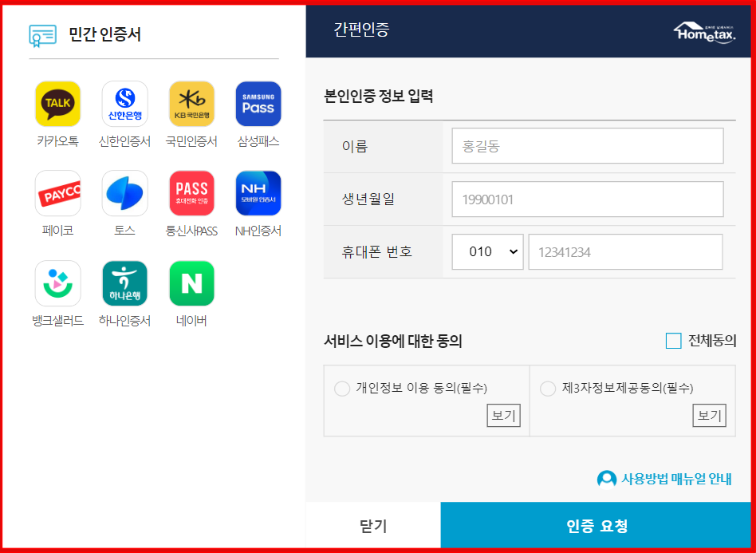Choose PAYCO as authentication method
Viewport: 756px width, 553px height.
click(x=57, y=192)
